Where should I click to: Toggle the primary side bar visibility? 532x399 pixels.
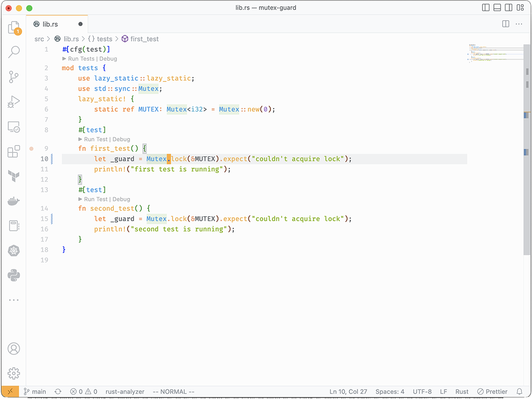[x=486, y=7]
